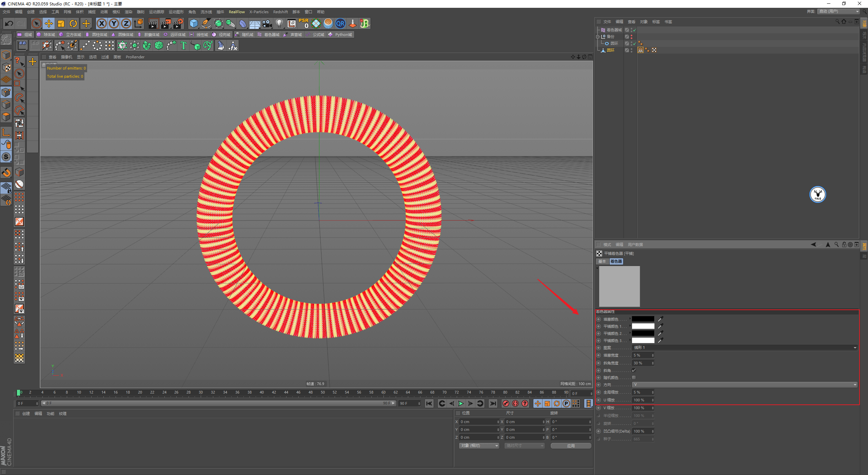Viewport: 868px width, 475px height.
Task: Jump to end of animation button
Action: click(x=493, y=403)
